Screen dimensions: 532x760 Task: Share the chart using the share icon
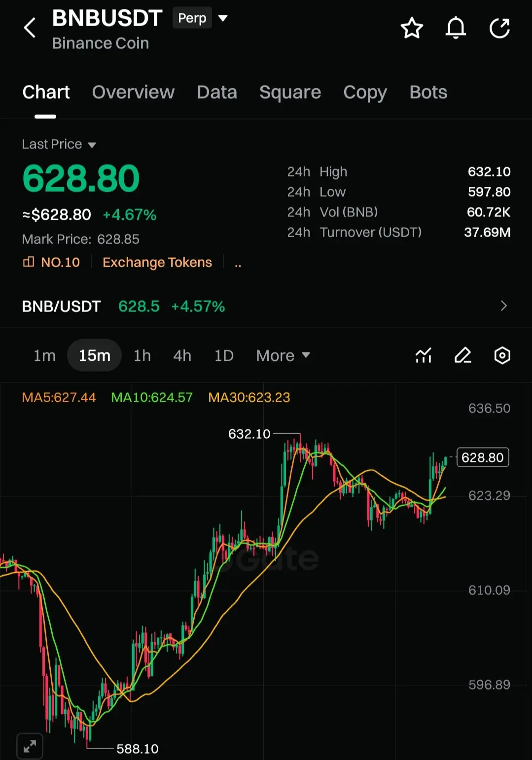499,28
